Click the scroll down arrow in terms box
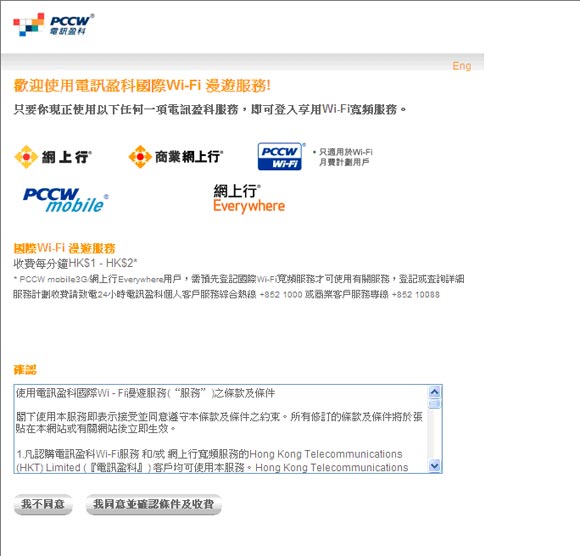The height and width of the screenshot is (556, 580). pyautogui.click(x=435, y=466)
